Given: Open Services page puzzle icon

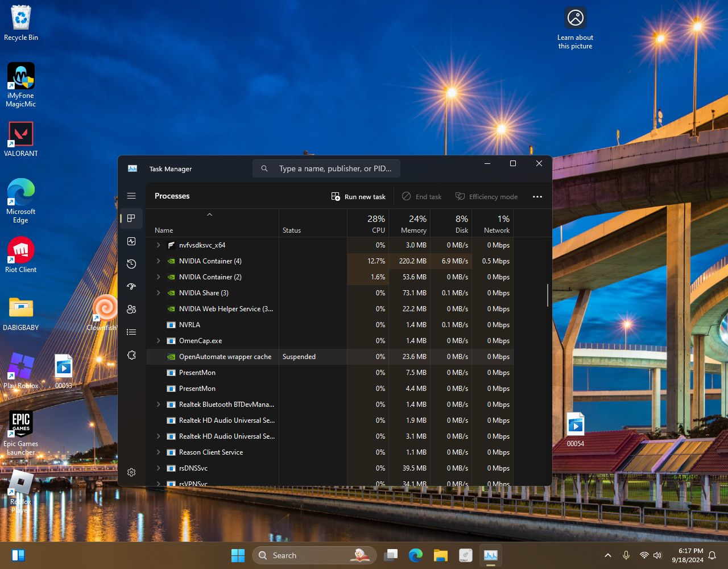Looking at the screenshot, I should [x=131, y=355].
